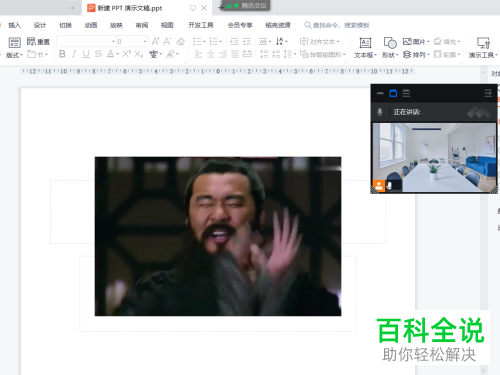Click the decrease font size A- icon
This screenshot has width=500, height=375.
167,41
